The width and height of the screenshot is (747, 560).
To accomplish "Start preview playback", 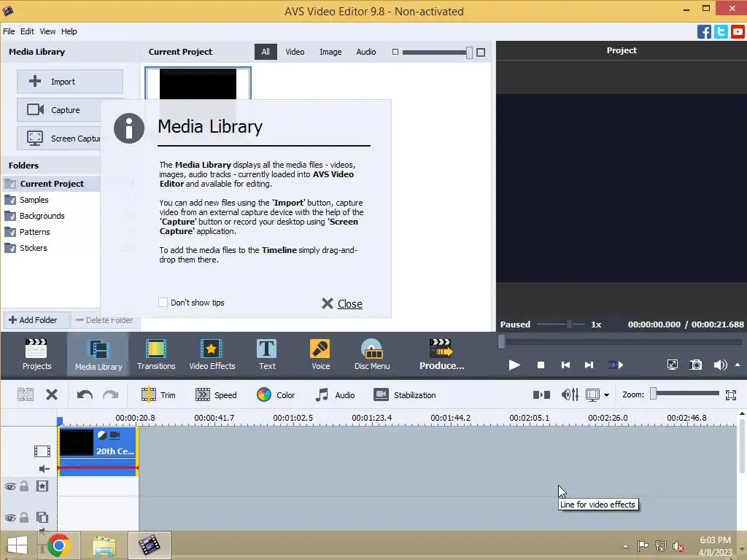I will [514, 365].
